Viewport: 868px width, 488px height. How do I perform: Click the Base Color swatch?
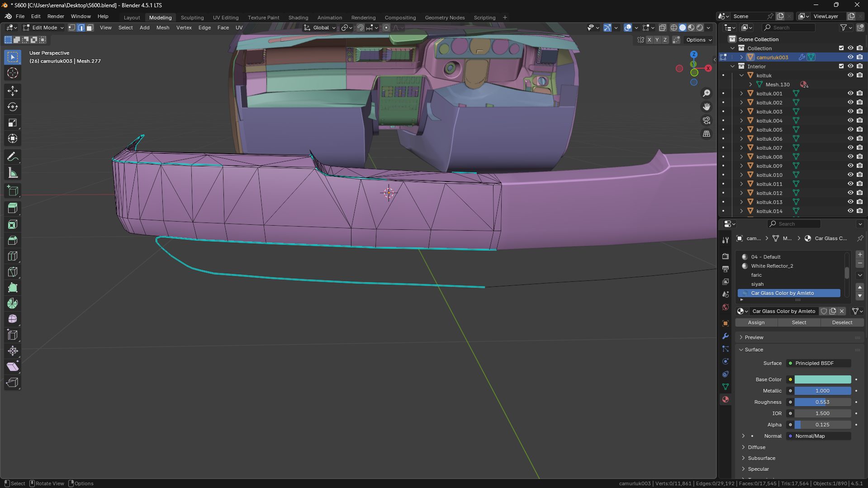pyautogui.click(x=822, y=379)
